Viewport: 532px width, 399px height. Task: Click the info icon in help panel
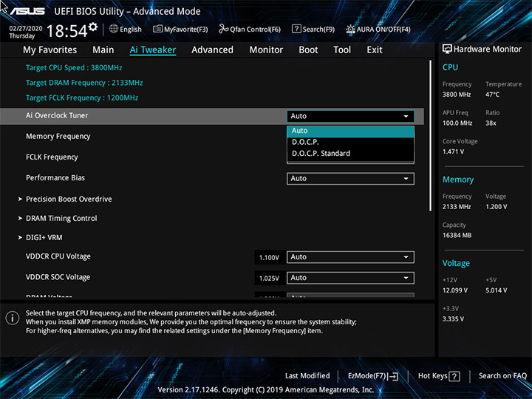pyautogui.click(x=13, y=318)
